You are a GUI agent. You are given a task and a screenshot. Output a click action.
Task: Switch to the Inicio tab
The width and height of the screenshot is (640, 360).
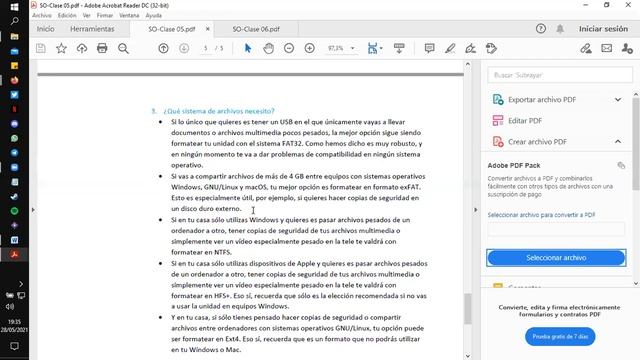pos(45,29)
